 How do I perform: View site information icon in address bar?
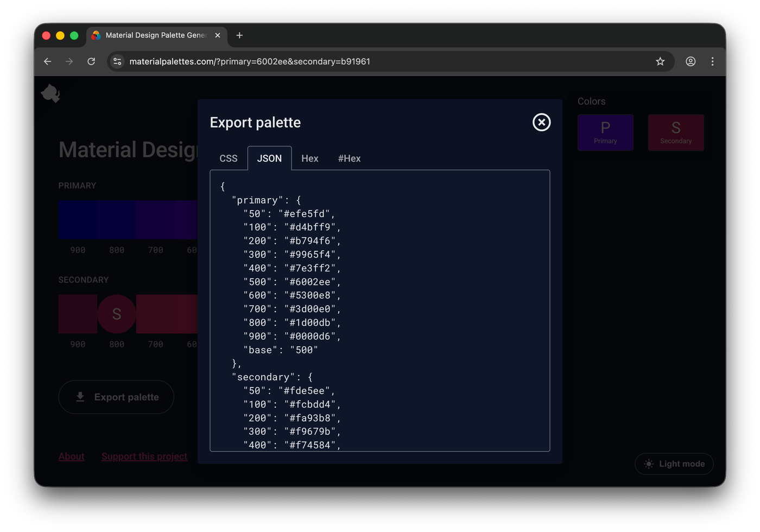point(117,61)
